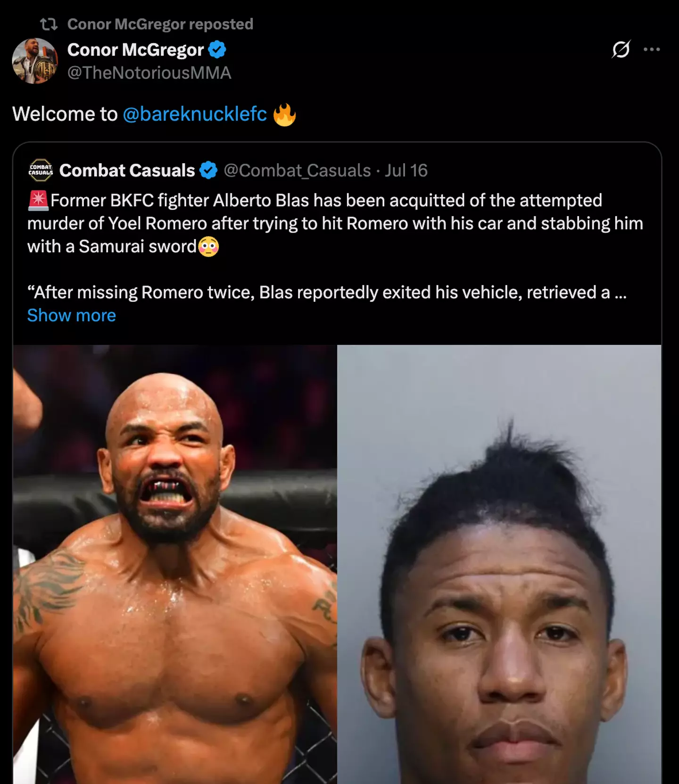Open the left photo of shirtless fighter
679x784 pixels.
174,564
